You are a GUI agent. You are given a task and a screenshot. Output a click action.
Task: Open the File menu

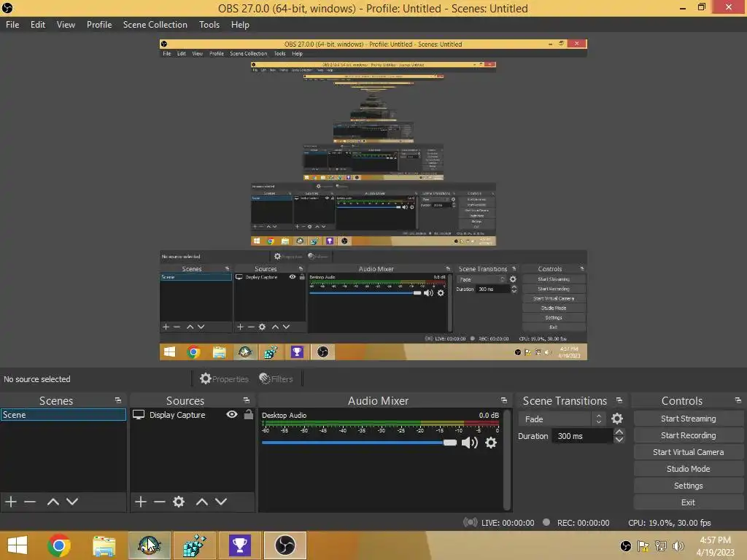pos(12,25)
